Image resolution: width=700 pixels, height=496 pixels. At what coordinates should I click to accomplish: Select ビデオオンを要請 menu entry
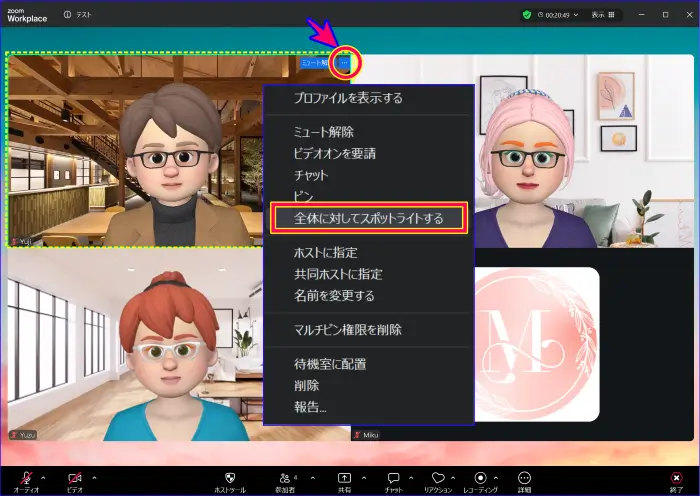[334, 153]
